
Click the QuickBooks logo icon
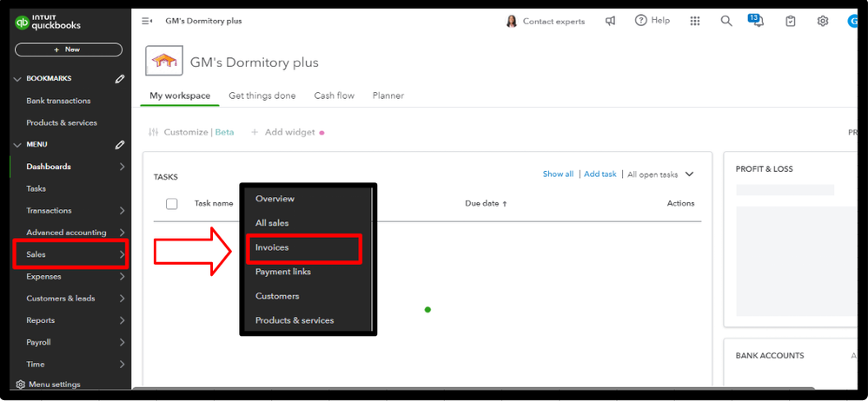[22, 23]
